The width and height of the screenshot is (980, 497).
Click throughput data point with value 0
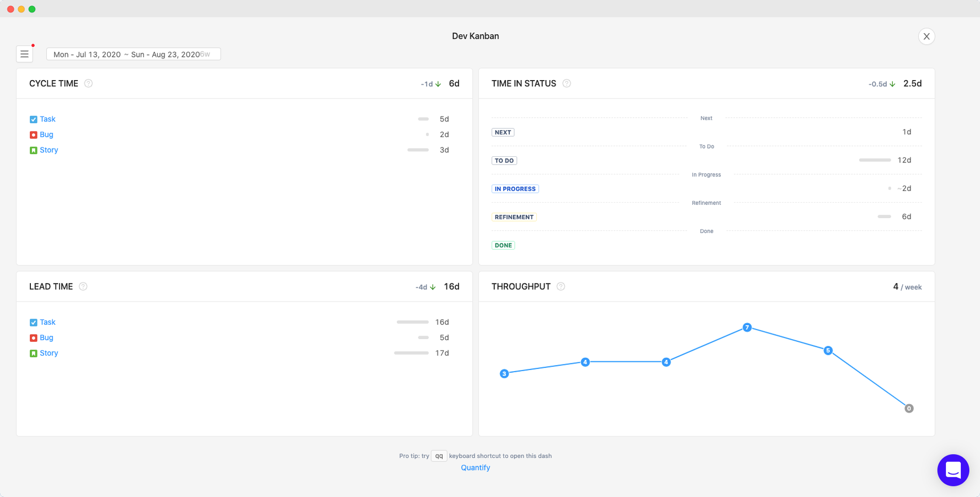(909, 409)
